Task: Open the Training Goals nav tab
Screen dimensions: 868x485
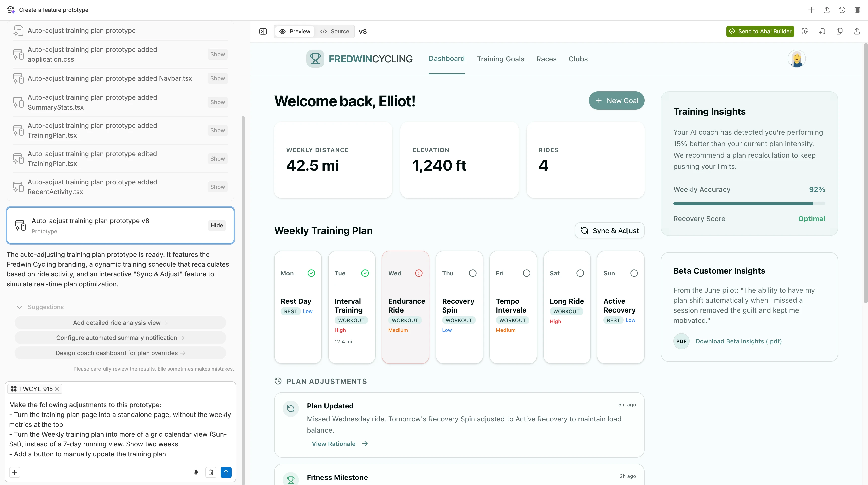Action: (x=500, y=59)
